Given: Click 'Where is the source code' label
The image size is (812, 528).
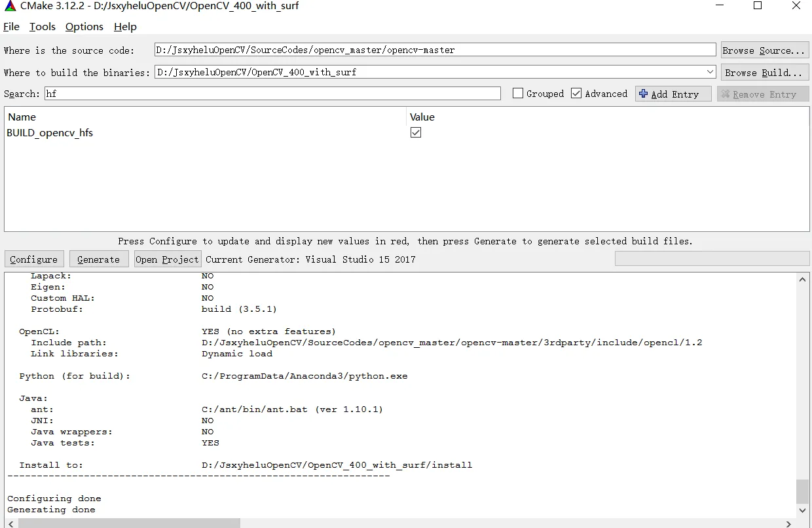Looking at the screenshot, I should point(69,50).
